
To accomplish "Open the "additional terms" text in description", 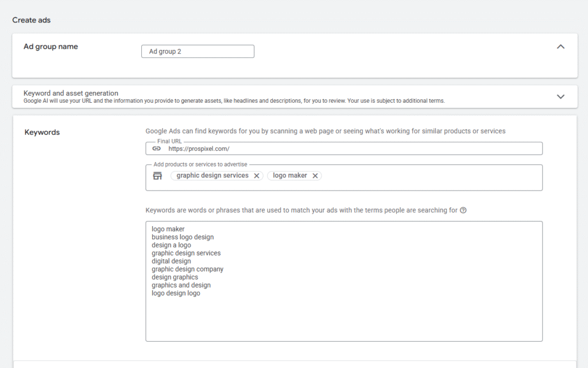I will pyautogui.click(x=424, y=101).
